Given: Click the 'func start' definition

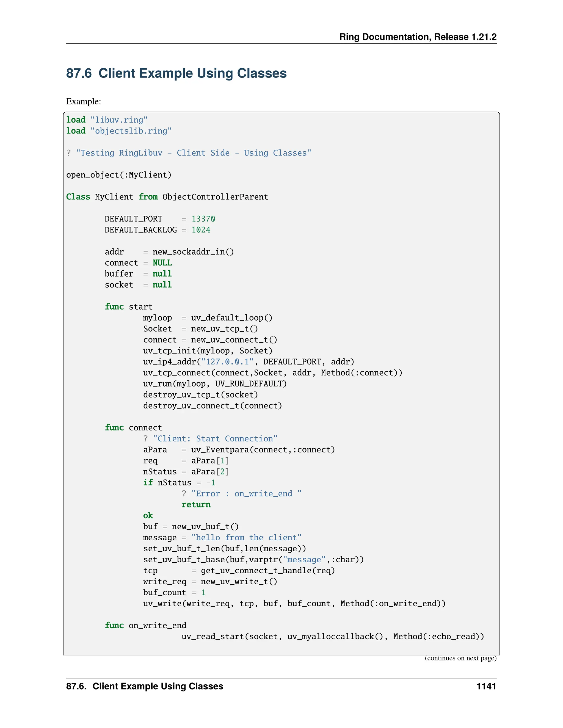Looking at the screenshot, I should tap(128, 307).
